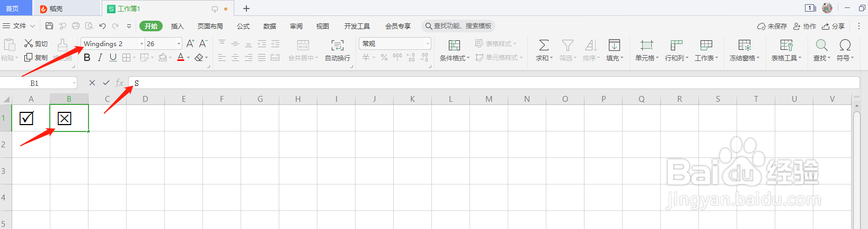Open the Name Box dropdown showing B1
The image size is (868, 229).
tap(74, 83)
